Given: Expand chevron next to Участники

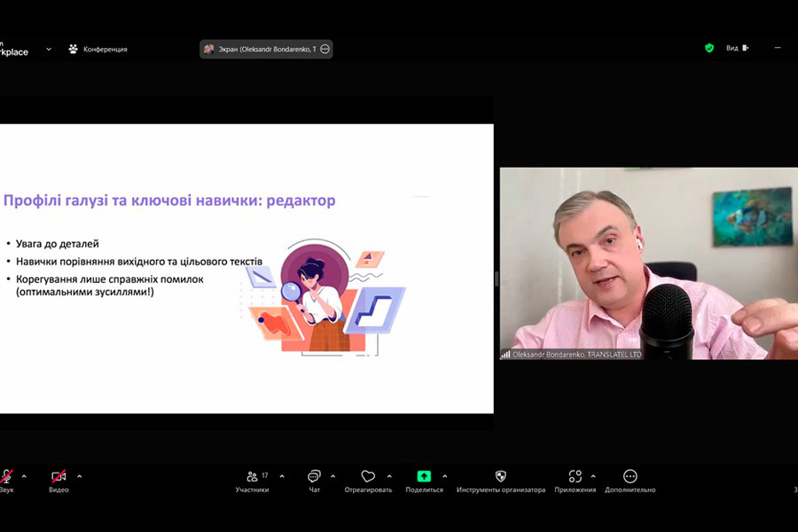Looking at the screenshot, I should click(282, 476).
